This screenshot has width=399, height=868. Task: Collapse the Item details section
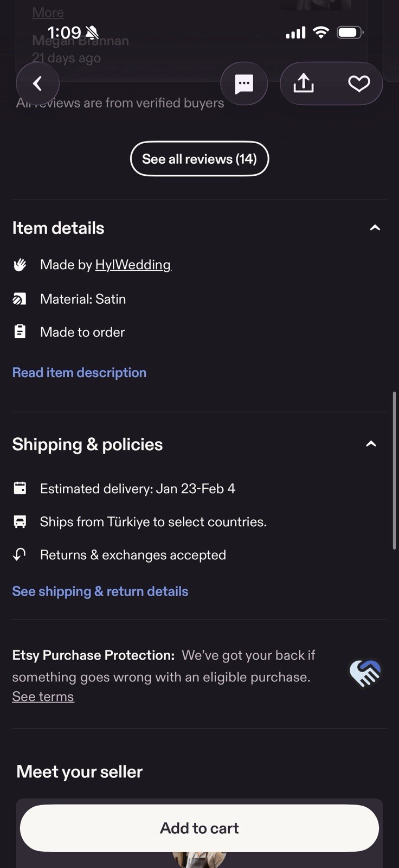pyautogui.click(x=375, y=228)
